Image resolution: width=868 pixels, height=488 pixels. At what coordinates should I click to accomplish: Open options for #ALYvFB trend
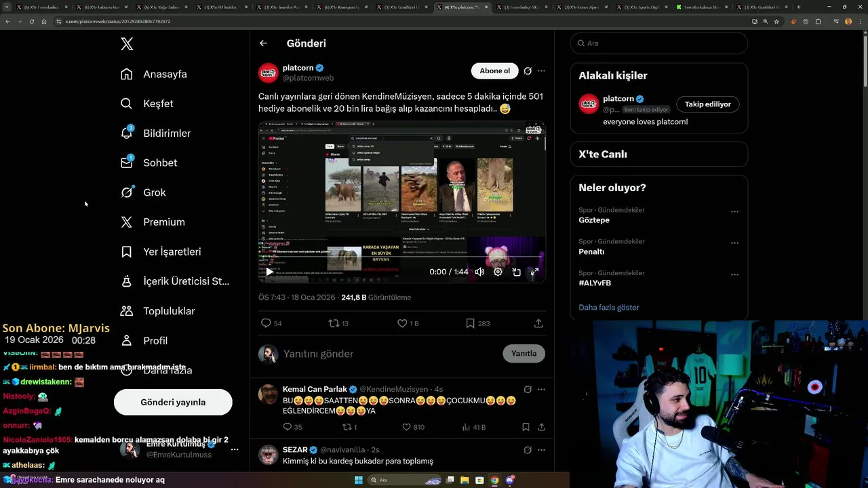[734, 274]
